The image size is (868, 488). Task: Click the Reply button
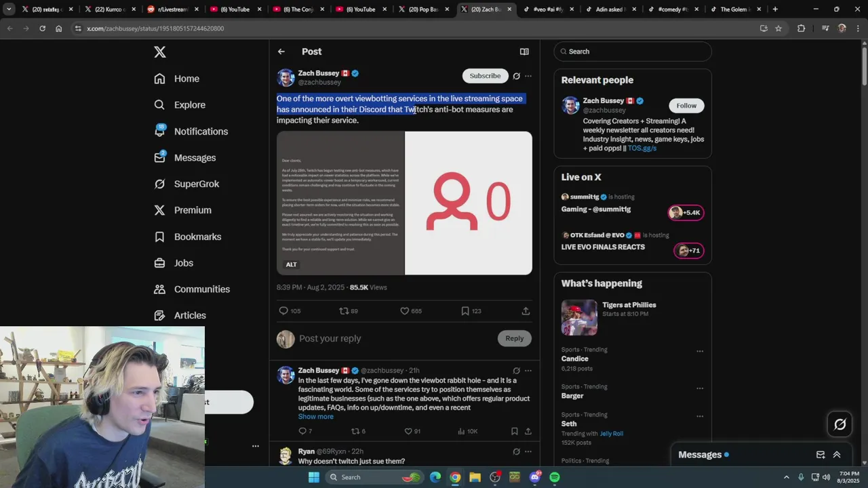click(514, 338)
